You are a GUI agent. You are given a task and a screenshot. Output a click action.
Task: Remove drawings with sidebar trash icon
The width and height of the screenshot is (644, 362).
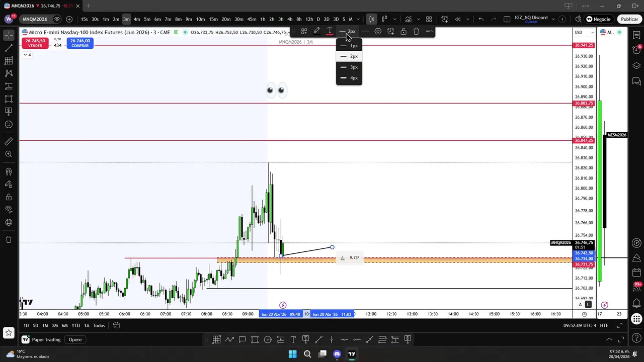tap(9, 239)
